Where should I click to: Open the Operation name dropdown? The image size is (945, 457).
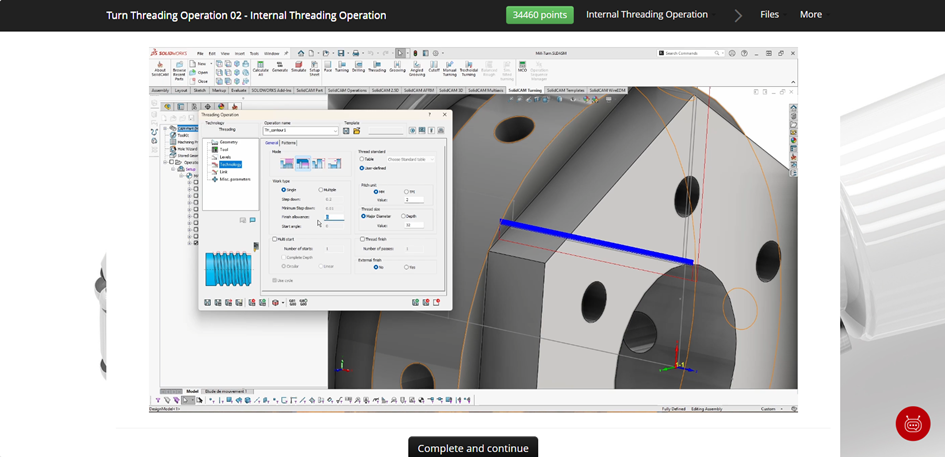point(336,130)
